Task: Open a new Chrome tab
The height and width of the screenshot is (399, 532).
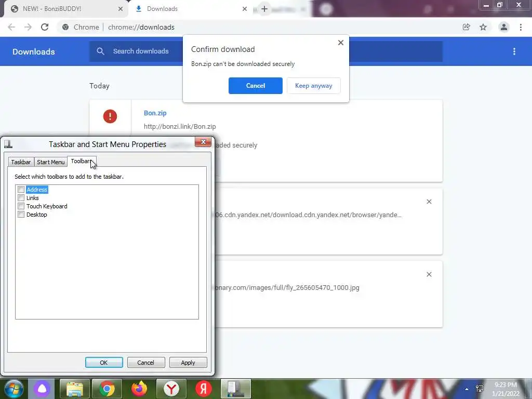Action: [x=264, y=9]
